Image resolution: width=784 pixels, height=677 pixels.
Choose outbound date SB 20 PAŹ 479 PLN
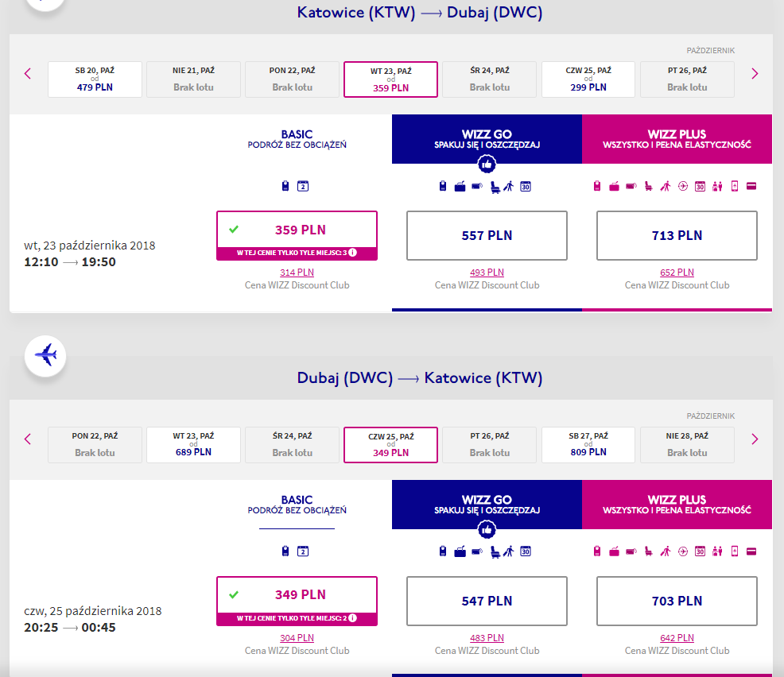point(95,79)
